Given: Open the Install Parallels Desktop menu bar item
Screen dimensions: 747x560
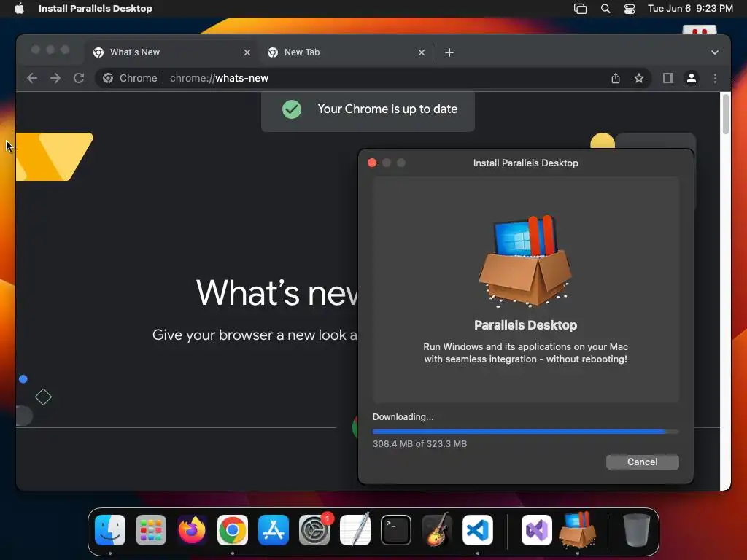Looking at the screenshot, I should [96, 8].
